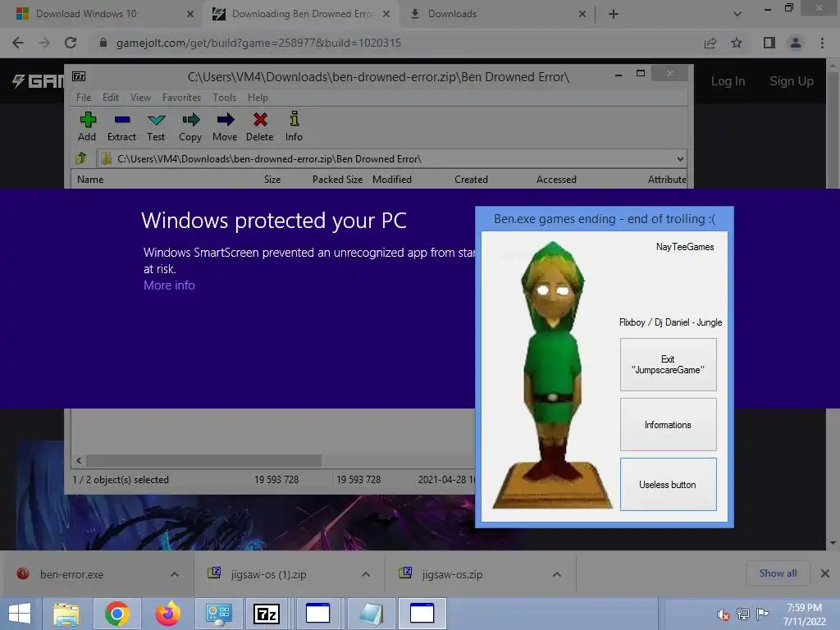Close the Download Windows 10 tab
The width and height of the screenshot is (840, 630).
(x=190, y=14)
